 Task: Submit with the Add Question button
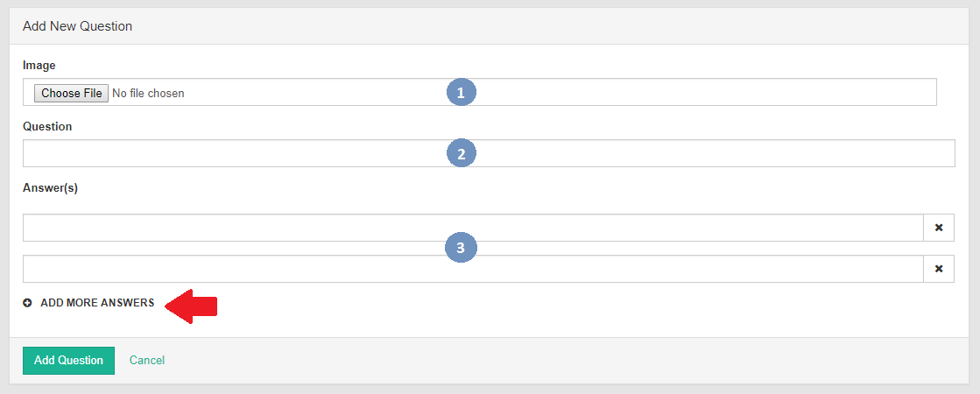tap(68, 360)
